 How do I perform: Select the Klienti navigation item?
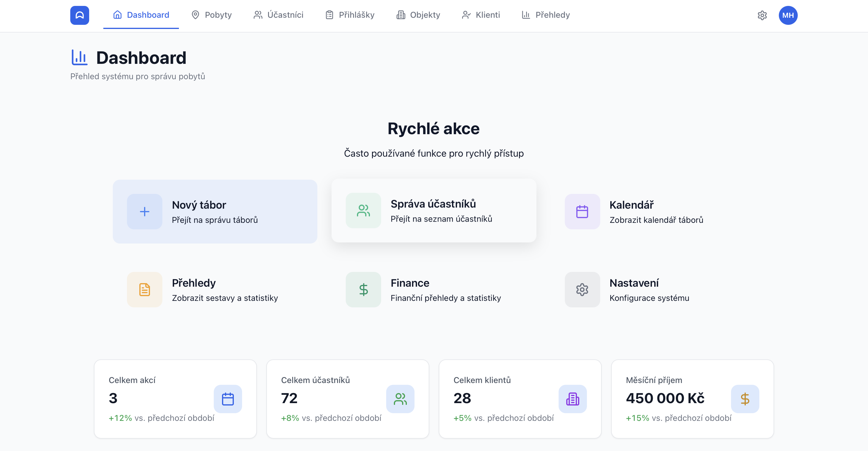point(481,15)
